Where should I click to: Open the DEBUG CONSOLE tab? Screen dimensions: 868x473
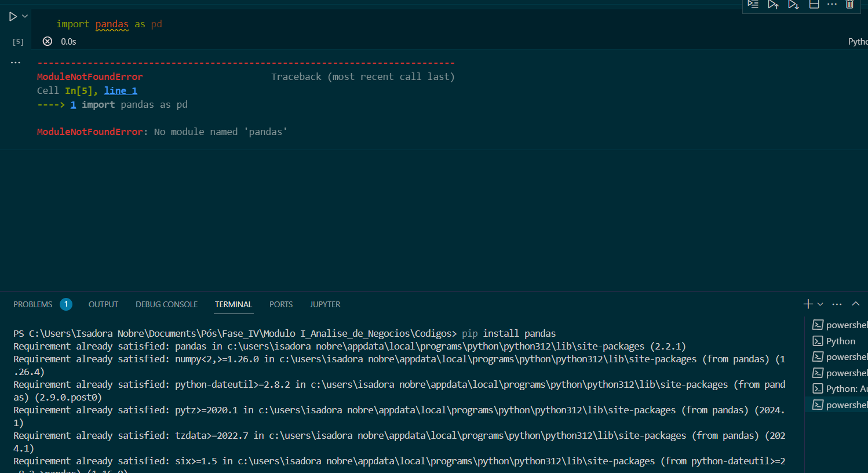[166, 304]
